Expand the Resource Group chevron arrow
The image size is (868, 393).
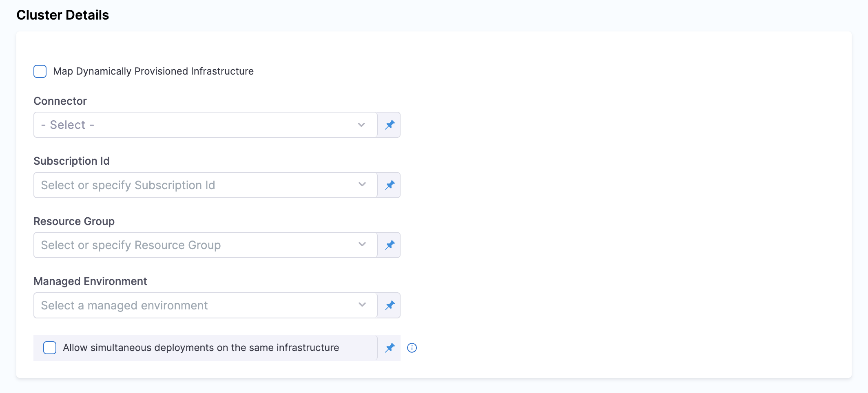(x=362, y=245)
